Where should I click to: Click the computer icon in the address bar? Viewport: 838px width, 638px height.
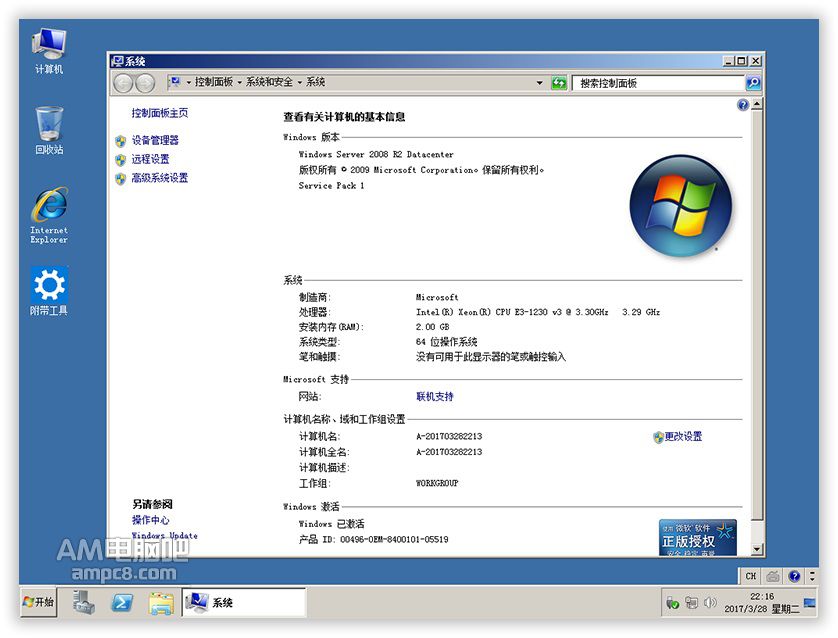(175, 82)
